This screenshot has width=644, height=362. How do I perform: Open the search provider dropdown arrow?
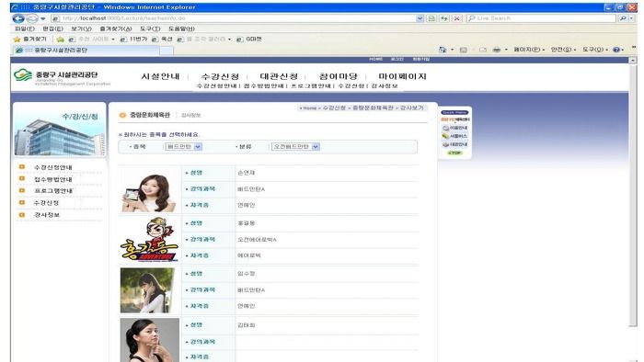[x=632, y=18]
